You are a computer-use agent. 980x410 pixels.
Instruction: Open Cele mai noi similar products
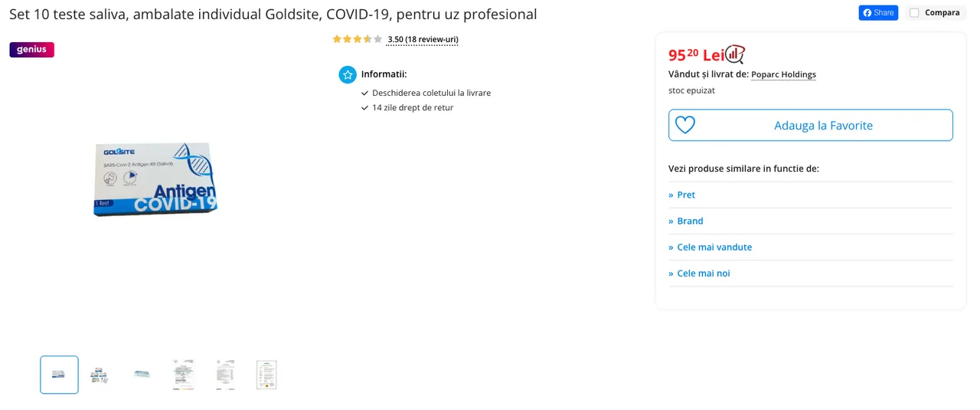click(703, 273)
